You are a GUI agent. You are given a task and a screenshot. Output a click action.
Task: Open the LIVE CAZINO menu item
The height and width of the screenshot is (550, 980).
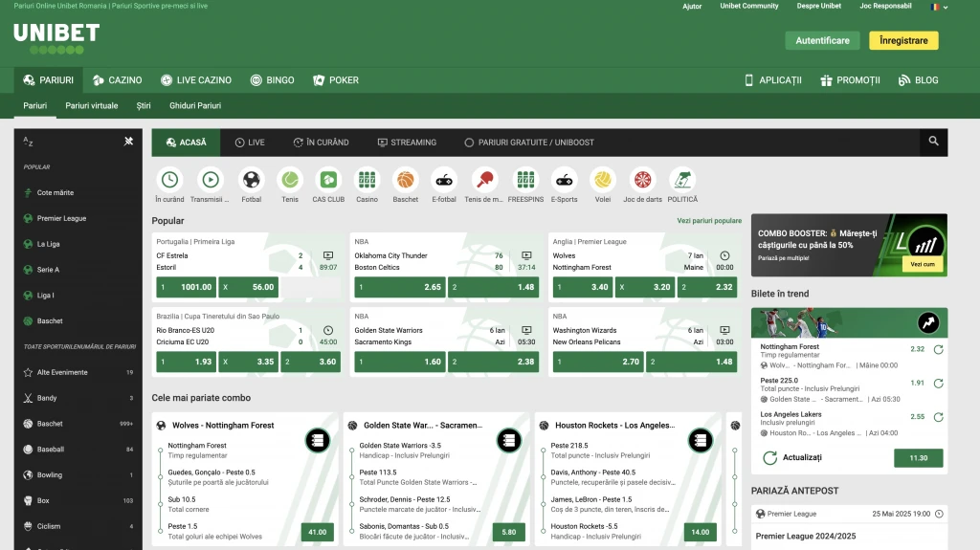196,80
